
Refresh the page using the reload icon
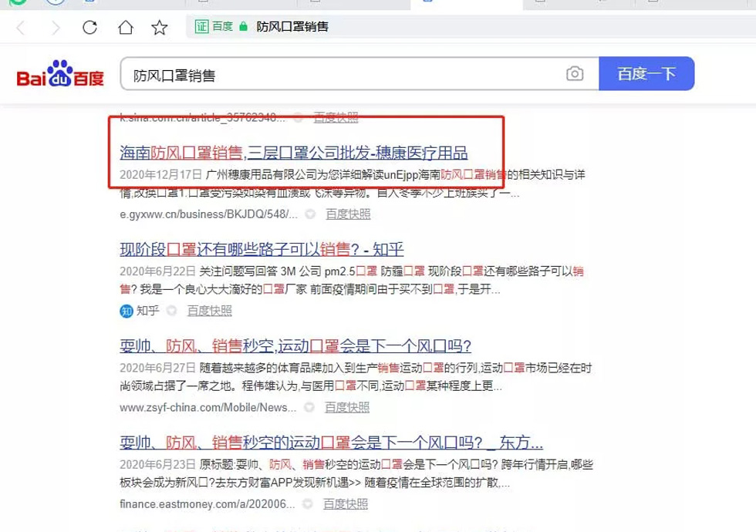pos(90,25)
